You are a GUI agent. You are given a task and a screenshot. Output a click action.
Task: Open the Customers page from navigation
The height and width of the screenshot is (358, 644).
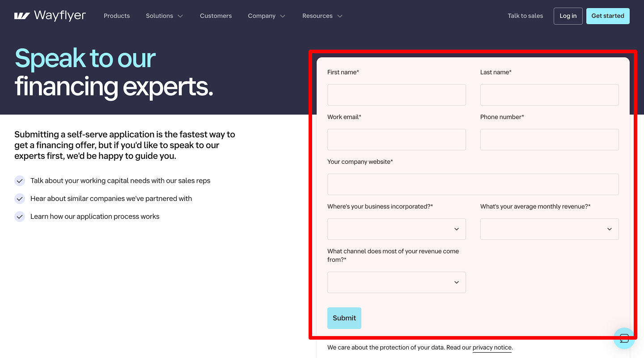click(x=216, y=16)
